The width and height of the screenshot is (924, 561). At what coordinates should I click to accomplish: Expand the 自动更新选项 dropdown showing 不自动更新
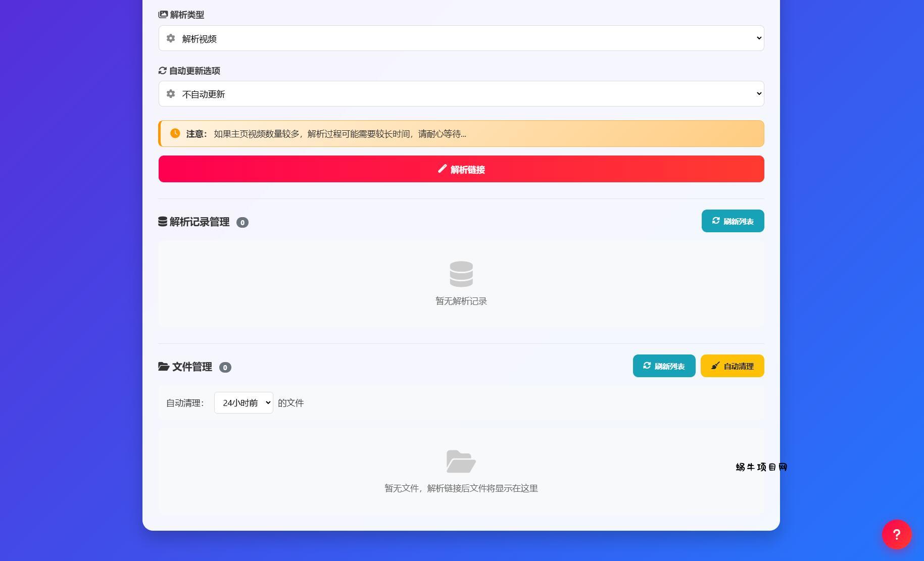[461, 94]
